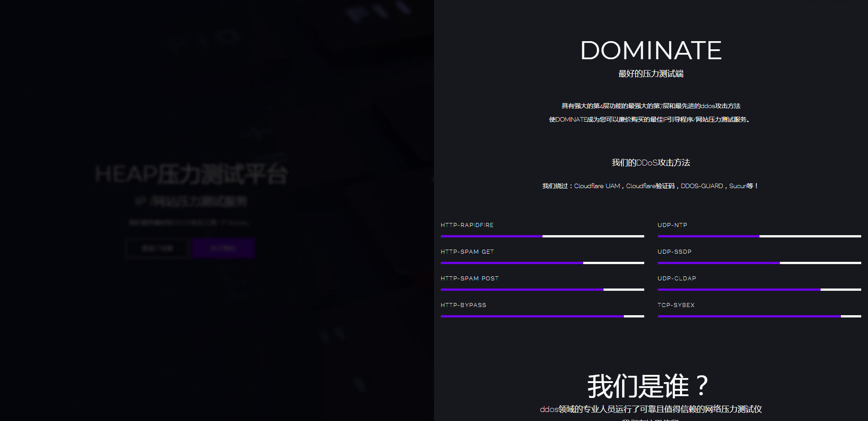Click the HTTP-SPAM GET progress bar
The height and width of the screenshot is (421, 868).
542,263
